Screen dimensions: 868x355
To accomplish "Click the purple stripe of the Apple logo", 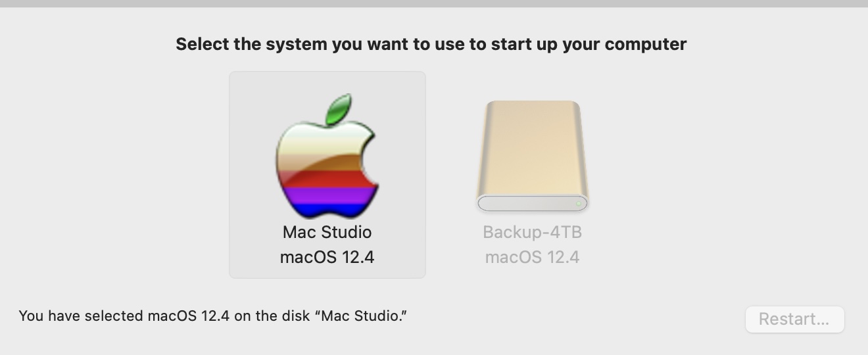I will coord(325,196).
